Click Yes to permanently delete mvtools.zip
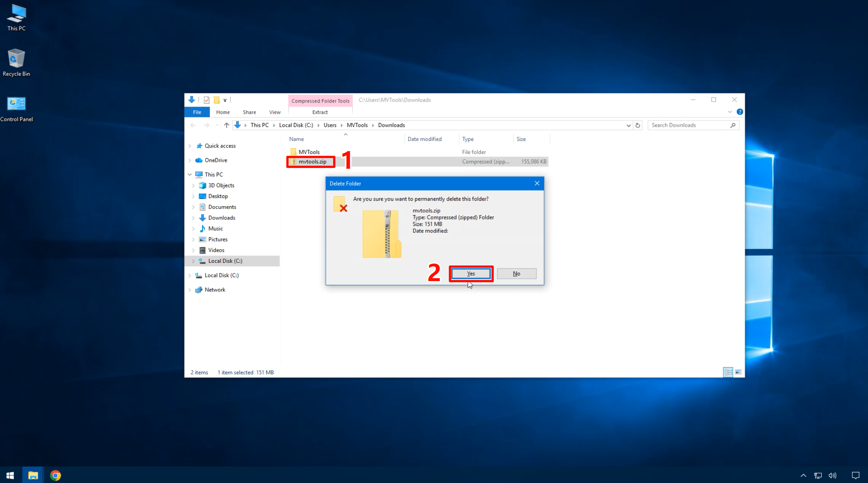 pyautogui.click(x=471, y=273)
